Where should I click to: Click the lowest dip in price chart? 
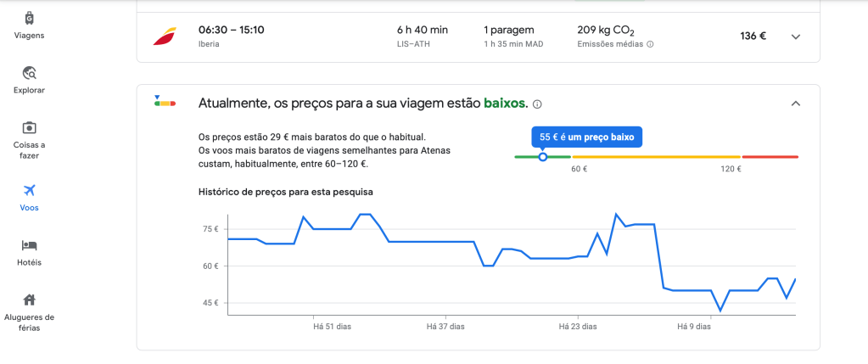[x=720, y=311]
